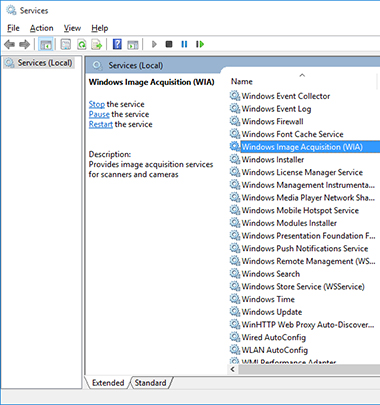Click gear icon beside Windows Update
The height and width of the screenshot is (405, 380).
tap(235, 312)
